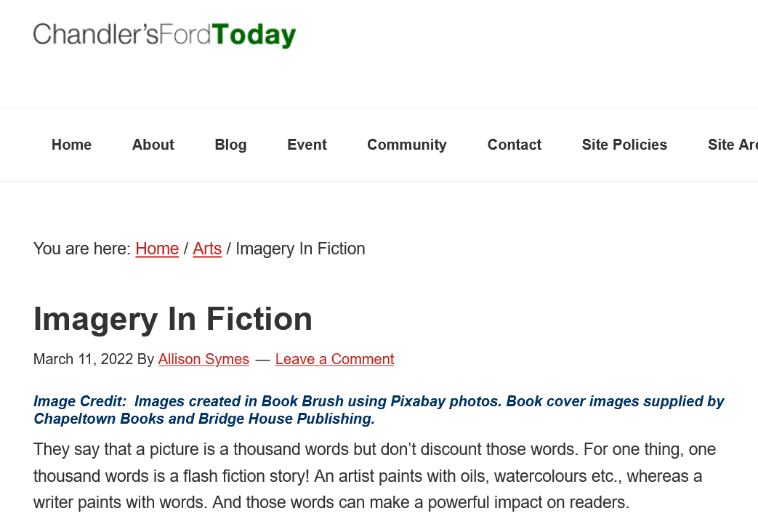The image size is (758, 532).
Task: Click the Leave a Comment link
Action: point(334,359)
